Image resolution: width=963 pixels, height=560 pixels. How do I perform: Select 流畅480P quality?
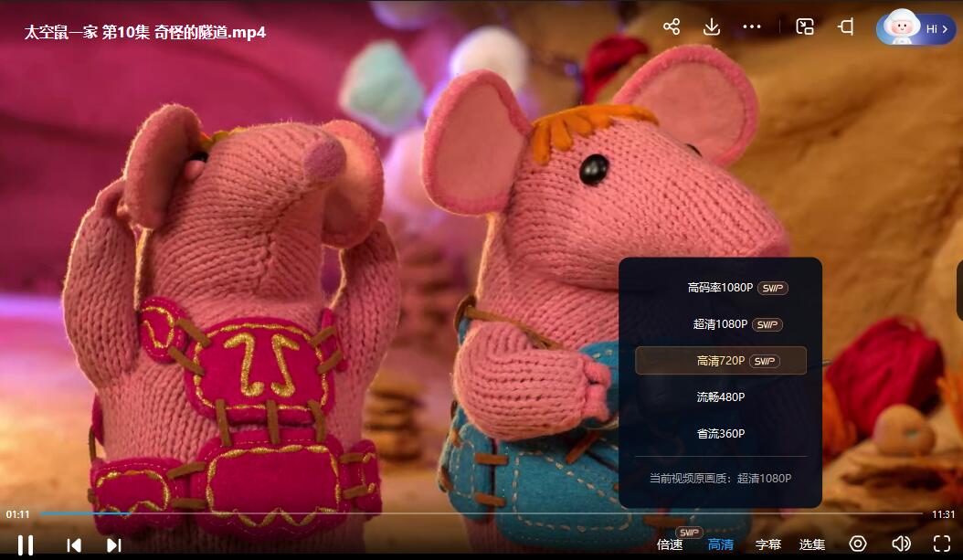coord(720,397)
